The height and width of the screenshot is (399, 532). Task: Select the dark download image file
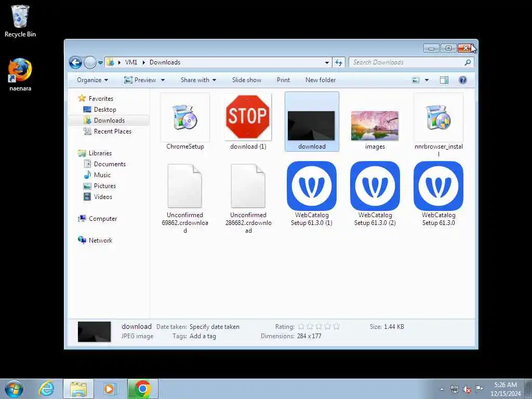pos(312,122)
